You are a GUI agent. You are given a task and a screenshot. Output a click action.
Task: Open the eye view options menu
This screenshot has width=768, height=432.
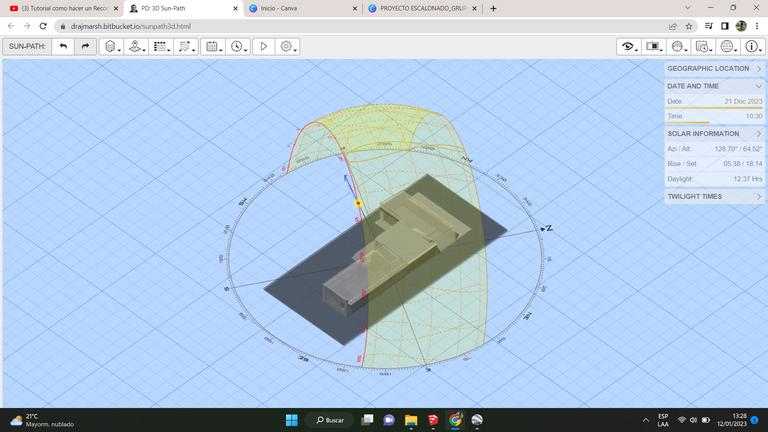[629, 47]
